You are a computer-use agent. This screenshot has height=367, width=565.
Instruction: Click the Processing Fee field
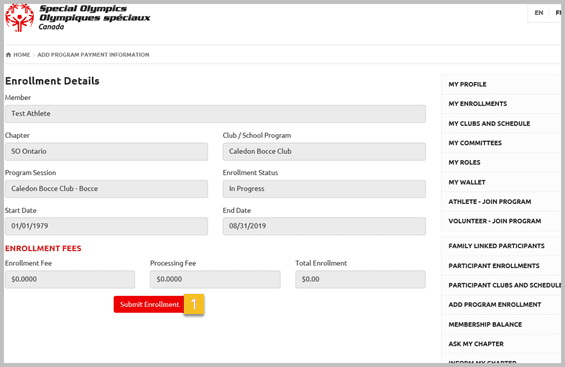[x=215, y=279]
